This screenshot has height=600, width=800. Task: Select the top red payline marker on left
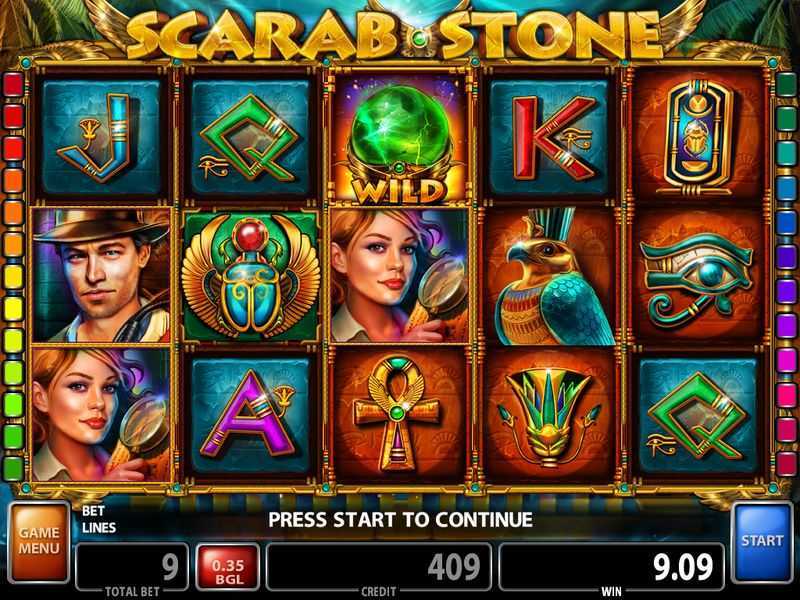tap(14, 84)
